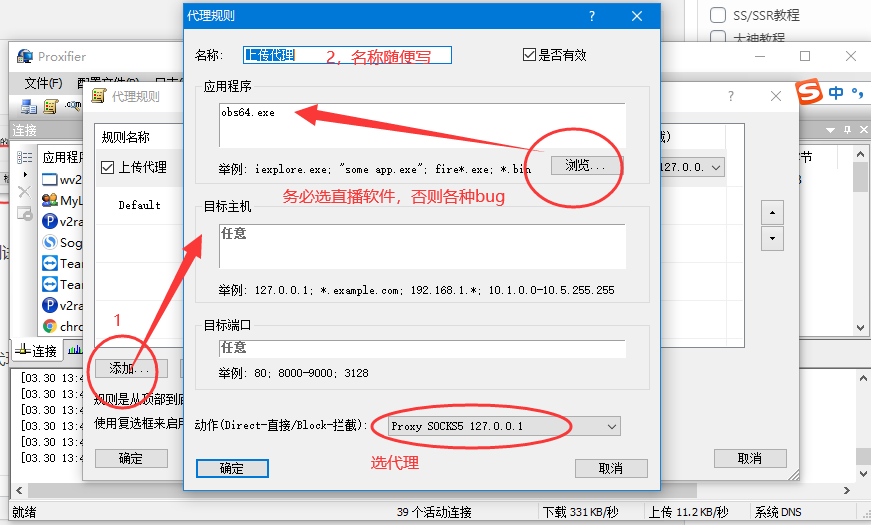Image resolution: width=871 pixels, height=525 pixels.
Task: Click the 名称 rule name input field
Action: pyautogui.click(x=347, y=55)
